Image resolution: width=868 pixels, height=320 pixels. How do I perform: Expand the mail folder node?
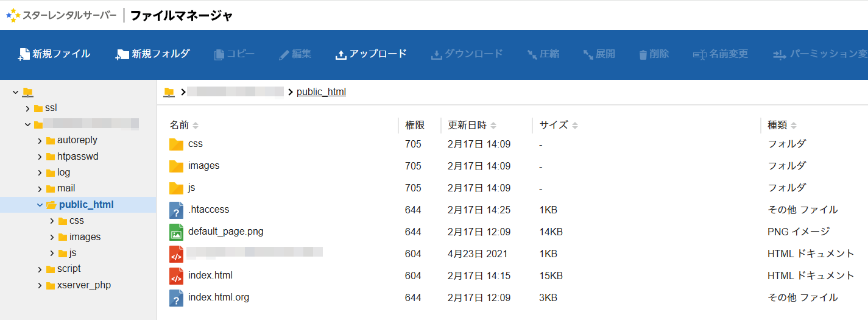coord(40,188)
